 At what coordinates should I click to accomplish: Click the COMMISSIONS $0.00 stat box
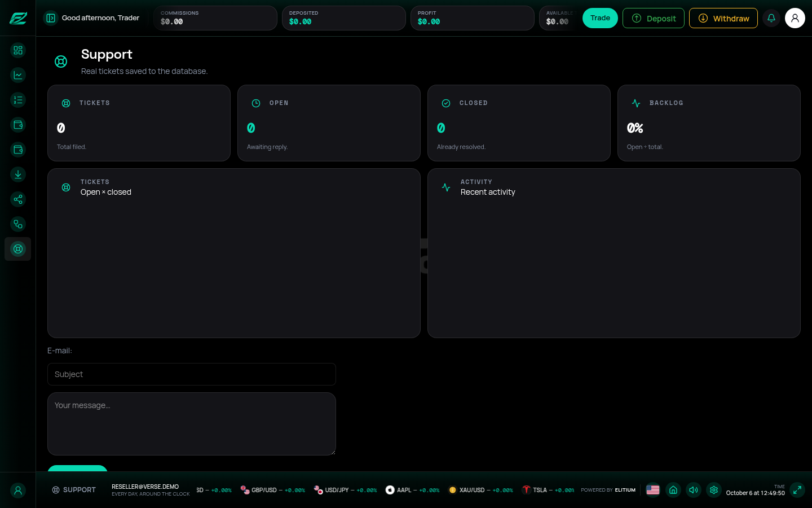(215, 18)
